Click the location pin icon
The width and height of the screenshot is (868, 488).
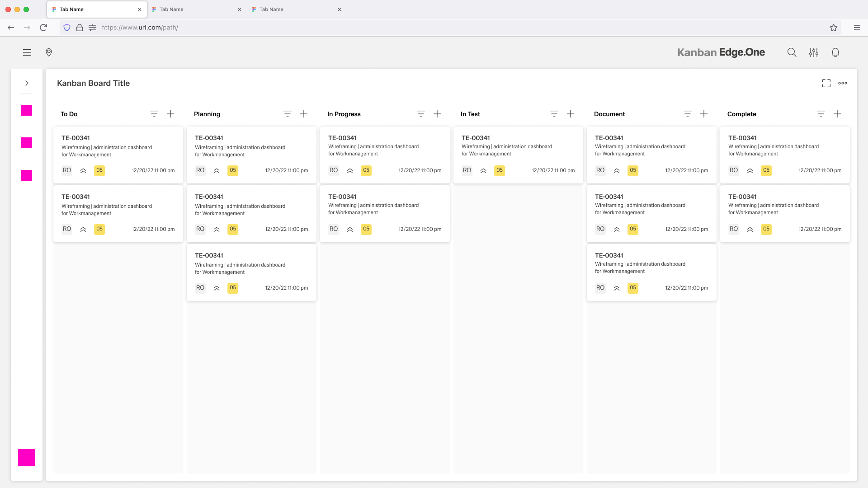(x=49, y=52)
